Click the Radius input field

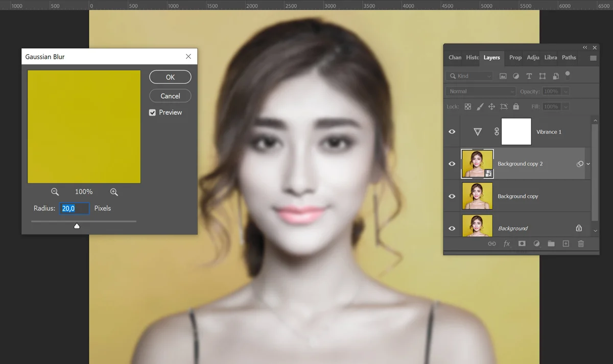click(75, 208)
